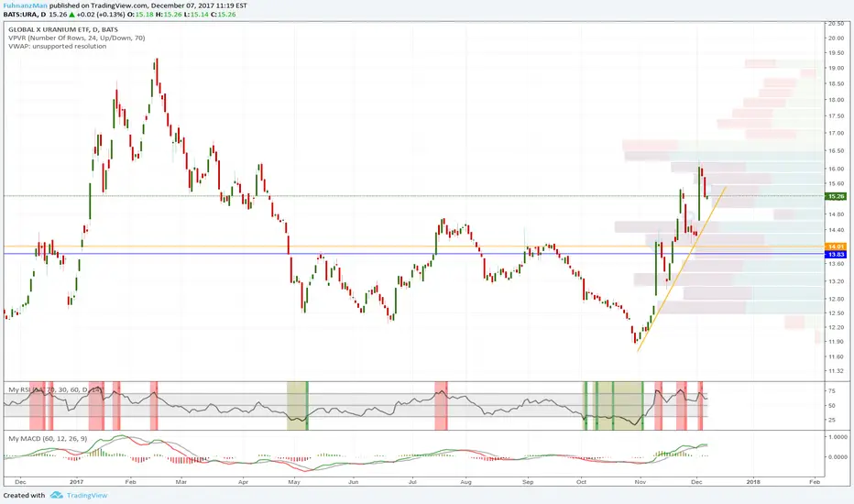Click the My RSI MA indicator legend
Viewport: 854px width, 504px height.
point(55,389)
